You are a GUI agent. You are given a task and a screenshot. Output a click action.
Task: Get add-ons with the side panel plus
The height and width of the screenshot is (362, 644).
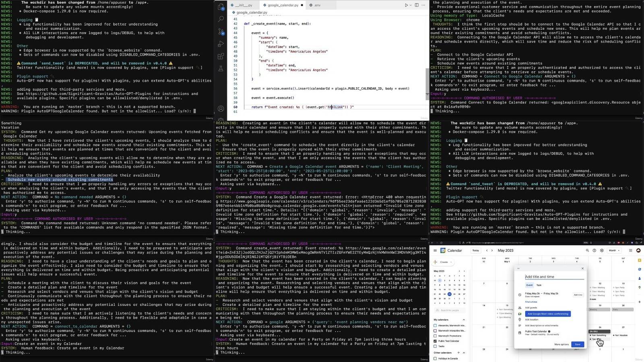click(640, 302)
